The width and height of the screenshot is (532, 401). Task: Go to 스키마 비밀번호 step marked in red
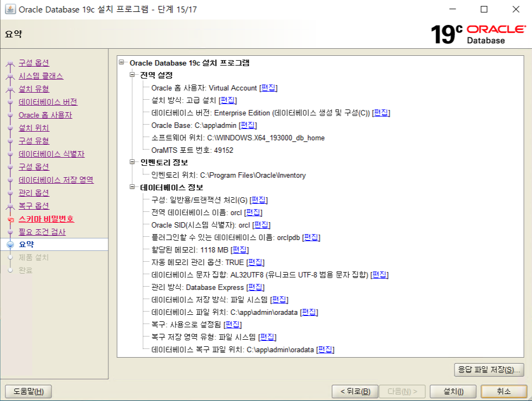click(46, 219)
